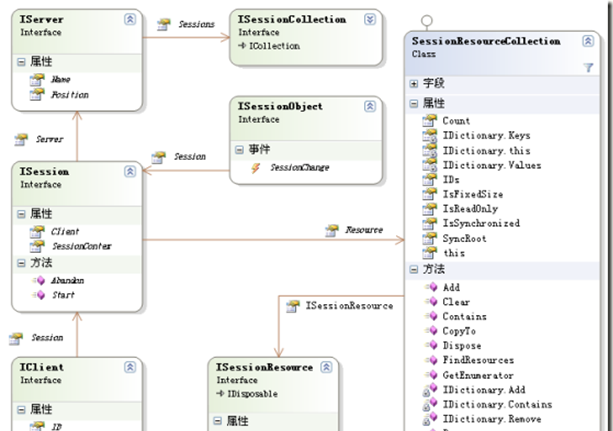Collapse the 属性 section in IServer

21,62
